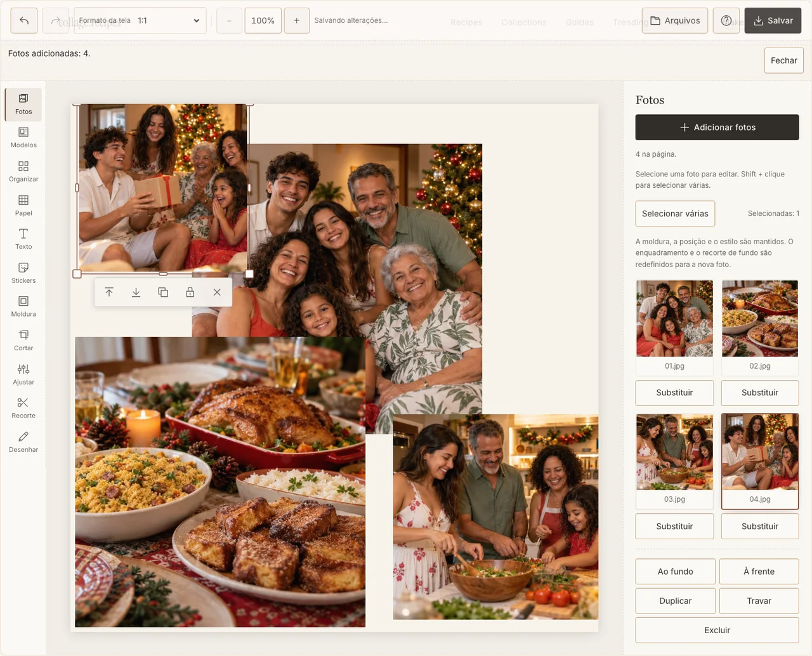Select the 02.jpg food photo thumbnail
This screenshot has width=812, height=656.
tap(760, 327)
